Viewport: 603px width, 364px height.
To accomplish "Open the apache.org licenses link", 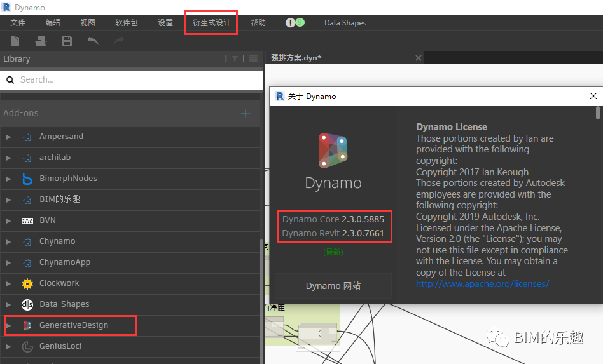I will [482, 284].
